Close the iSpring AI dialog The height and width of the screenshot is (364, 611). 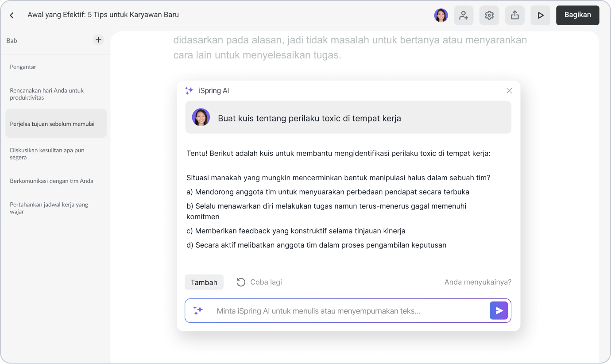[509, 90]
